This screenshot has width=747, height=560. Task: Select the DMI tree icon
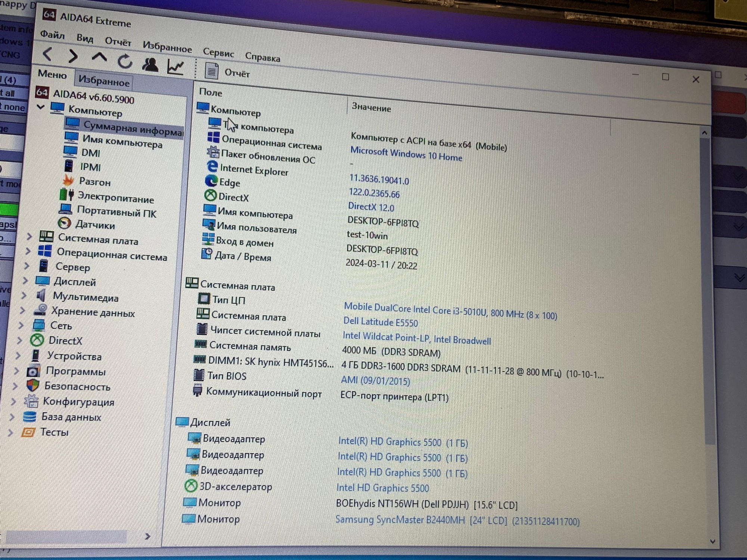pyautogui.click(x=71, y=151)
